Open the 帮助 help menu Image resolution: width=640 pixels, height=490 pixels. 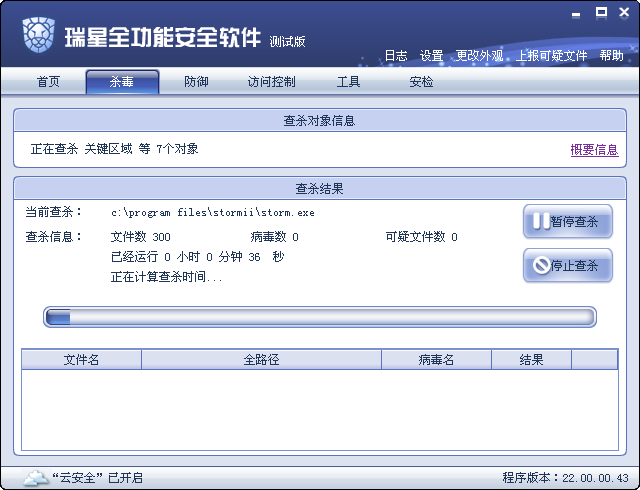click(611, 55)
